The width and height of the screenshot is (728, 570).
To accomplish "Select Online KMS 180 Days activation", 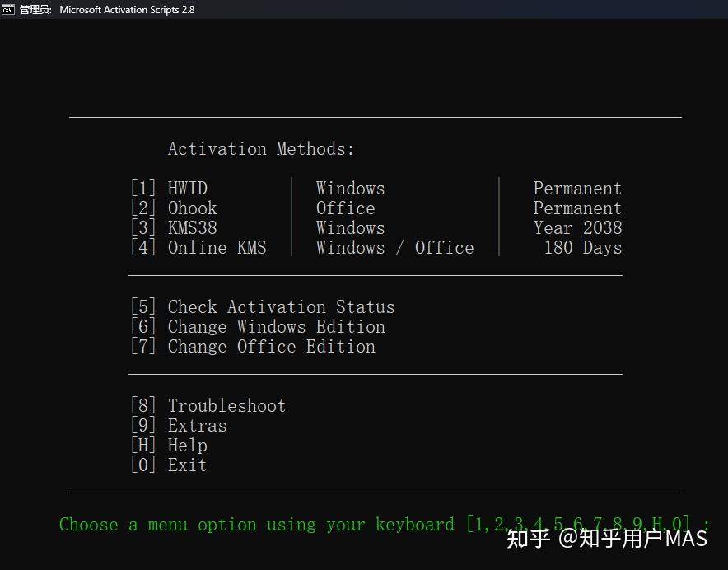I will coord(217,247).
